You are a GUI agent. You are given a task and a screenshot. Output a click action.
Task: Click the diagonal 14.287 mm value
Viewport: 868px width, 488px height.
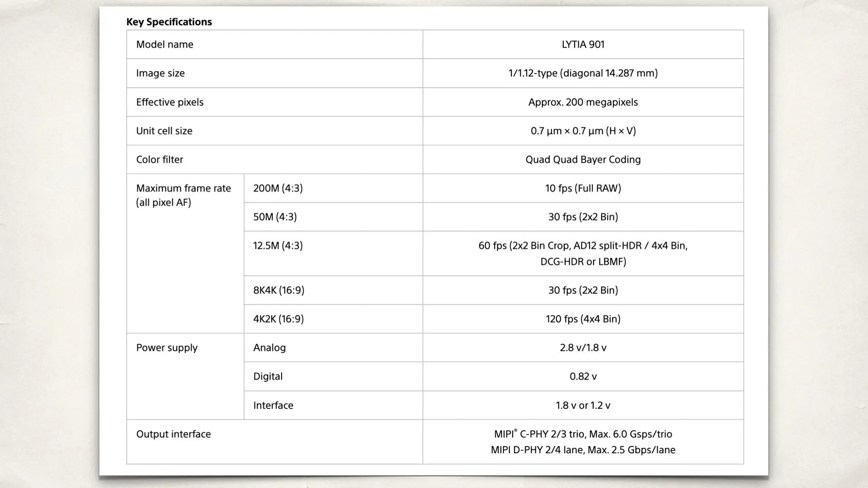coord(583,73)
